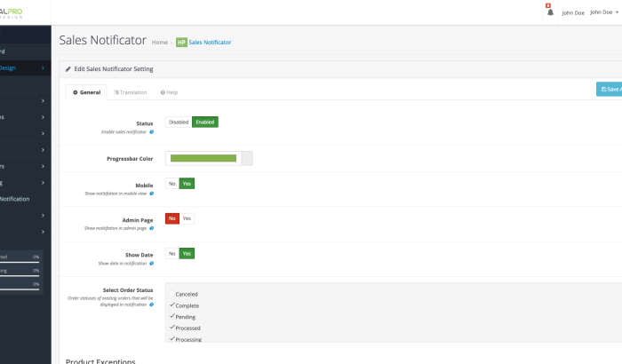Set Admin Page option to Yes
This screenshot has height=364, width=622.
coord(187,218)
